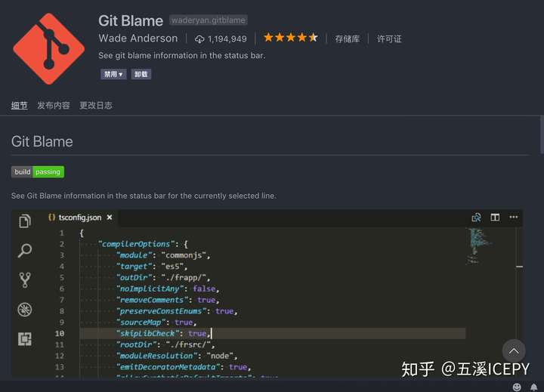This screenshot has height=392, width=544.
Task: Click the "noImplicitAny" key on line 6
Action: point(150,289)
